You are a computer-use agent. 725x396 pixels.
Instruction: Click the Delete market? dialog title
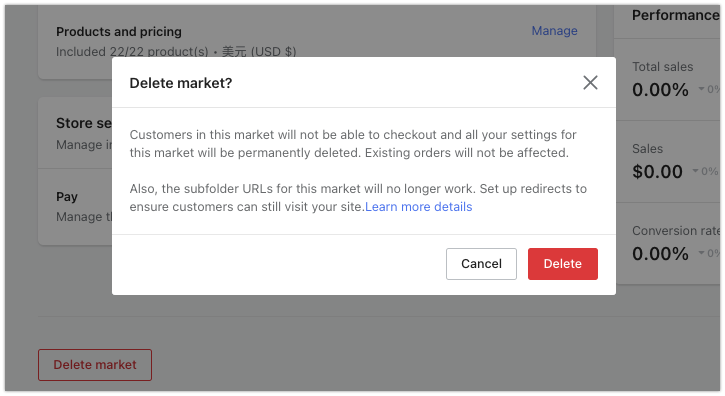[x=181, y=83]
